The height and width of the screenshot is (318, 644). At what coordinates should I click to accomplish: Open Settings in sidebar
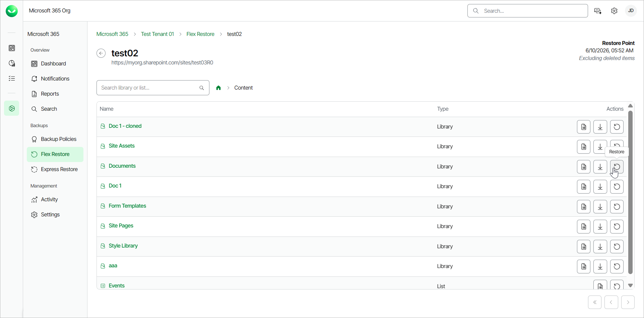(x=55, y=215)
